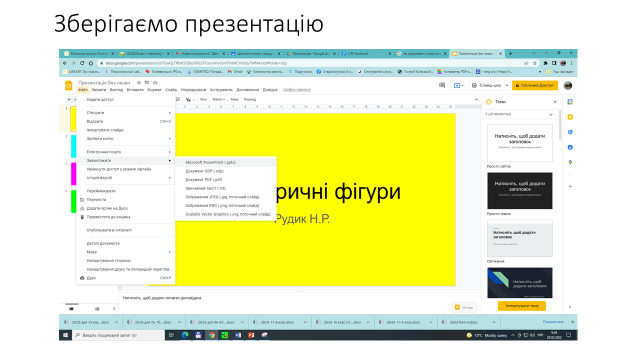Choose Microsoft PowerPoint (.pptx) download option
The image size is (640, 360).
coord(226,162)
